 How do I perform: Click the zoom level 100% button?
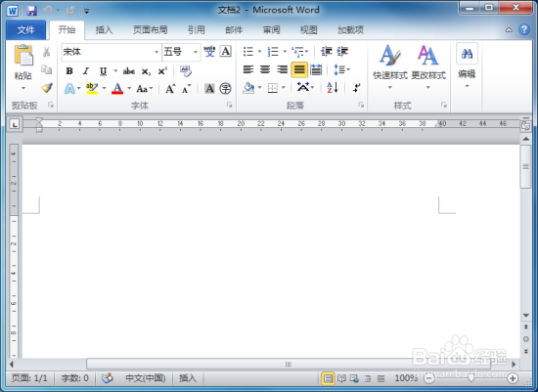coord(406,378)
